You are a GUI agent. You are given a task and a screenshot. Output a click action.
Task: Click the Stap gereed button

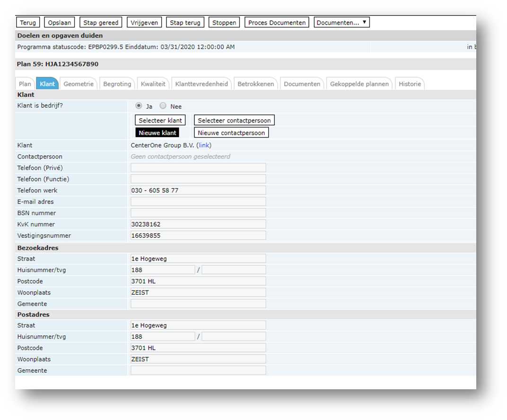[x=101, y=23]
